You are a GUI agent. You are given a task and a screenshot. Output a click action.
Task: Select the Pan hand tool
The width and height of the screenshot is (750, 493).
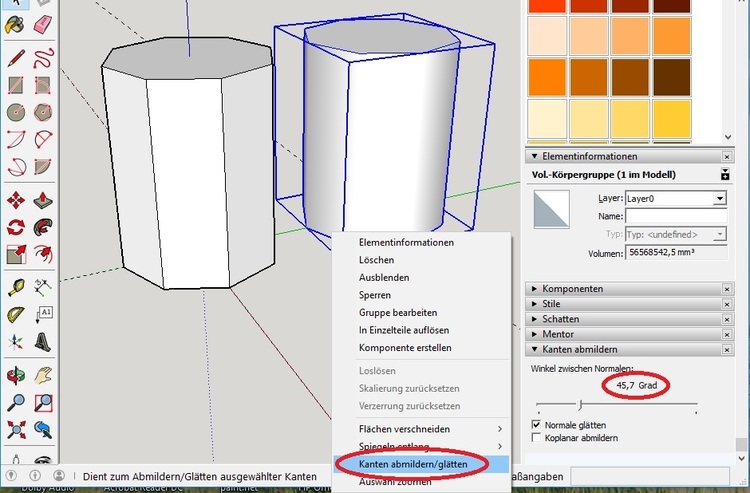pos(43,376)
